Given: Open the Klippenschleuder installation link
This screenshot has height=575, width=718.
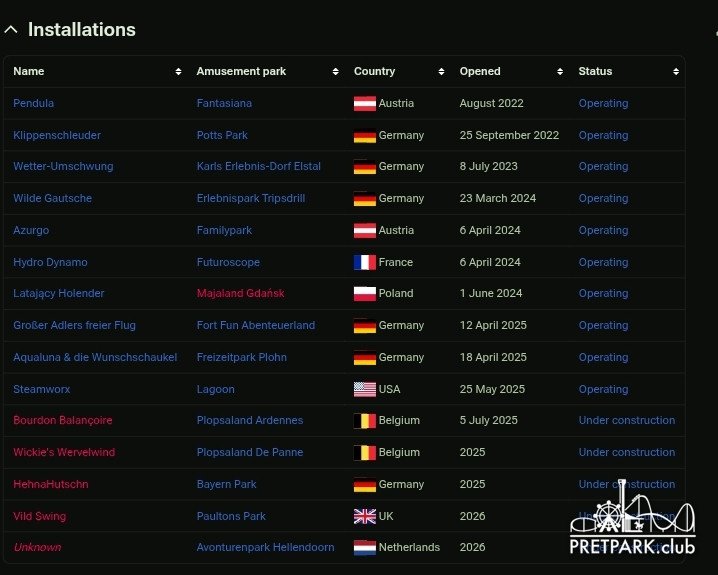Looking at the screenshot, I should pos(57,135).
